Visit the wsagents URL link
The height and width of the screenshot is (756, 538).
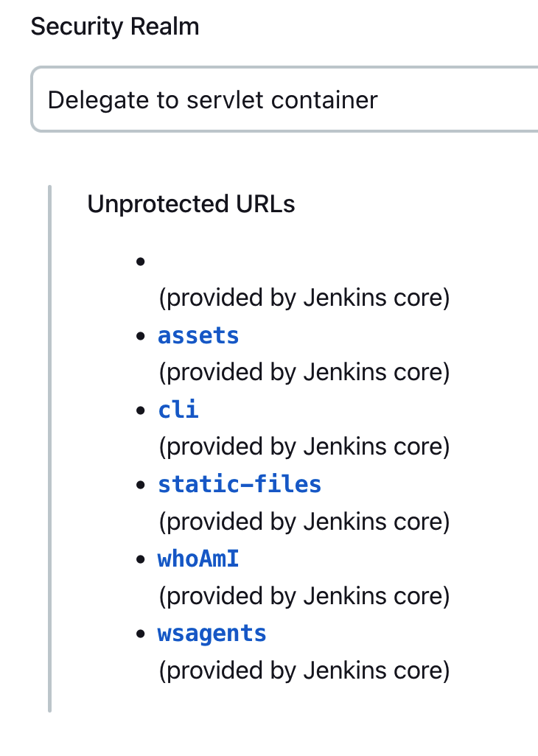tap(212, 634)
